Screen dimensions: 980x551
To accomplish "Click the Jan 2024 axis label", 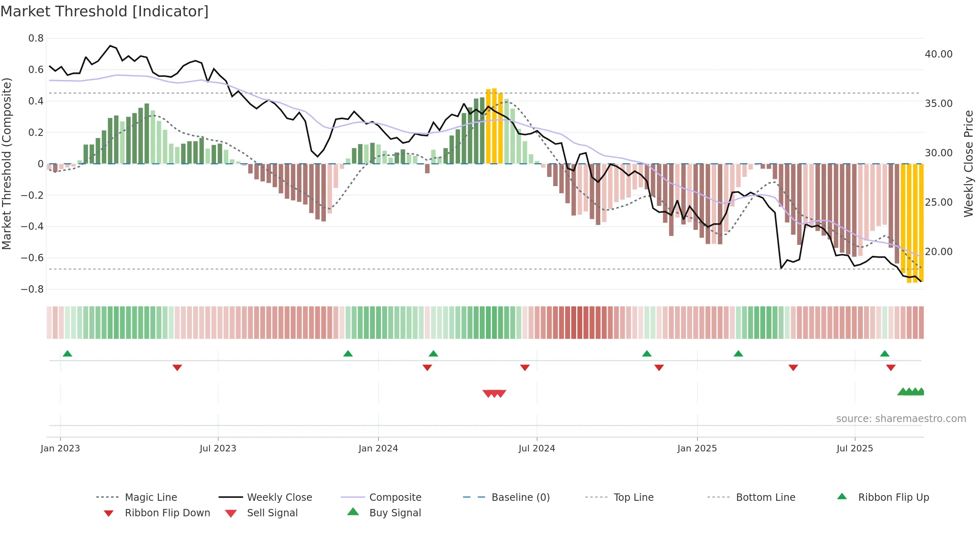I will (378, 448).
